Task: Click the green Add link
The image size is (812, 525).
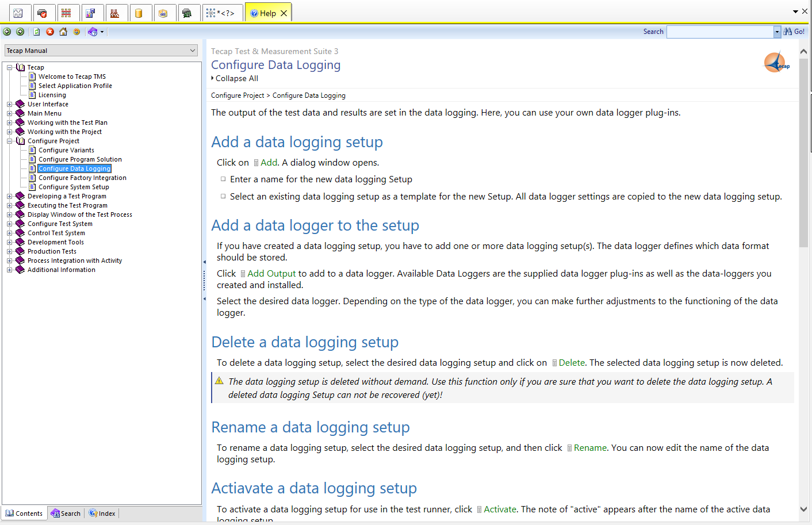Action: (269, 163)
